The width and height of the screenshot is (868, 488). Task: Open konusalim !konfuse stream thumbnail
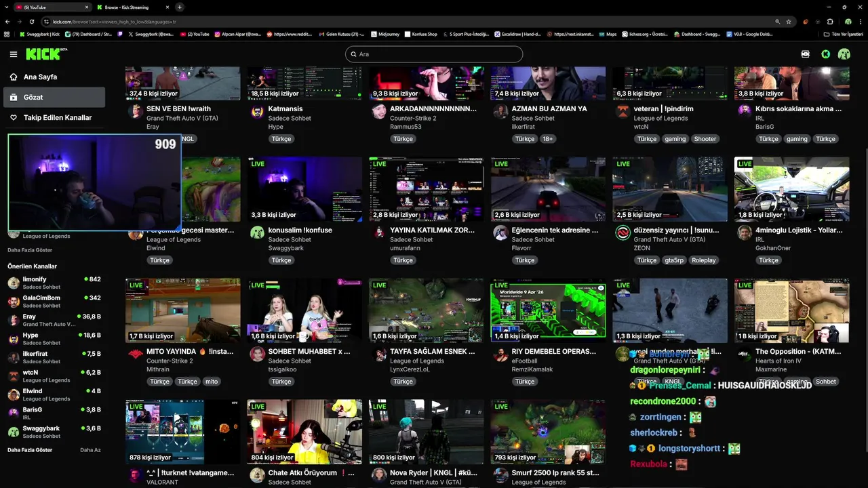click(x=304, y=189)
